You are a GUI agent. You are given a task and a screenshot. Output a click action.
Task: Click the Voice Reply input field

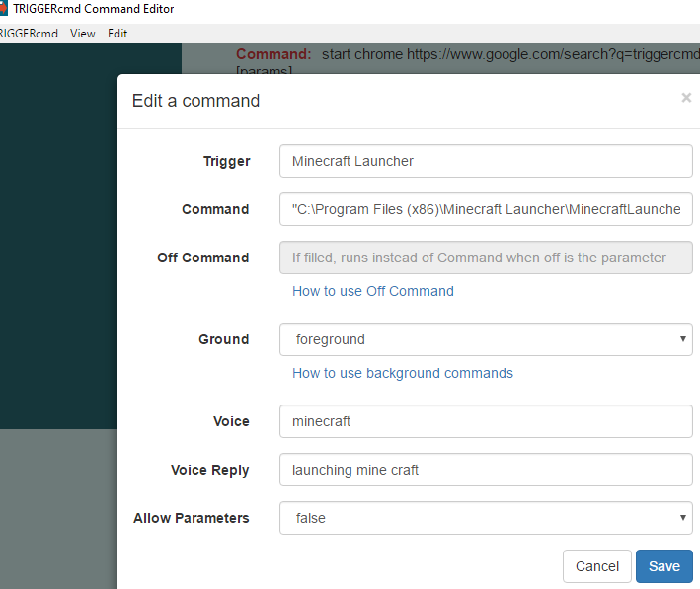tap(486, 470)
